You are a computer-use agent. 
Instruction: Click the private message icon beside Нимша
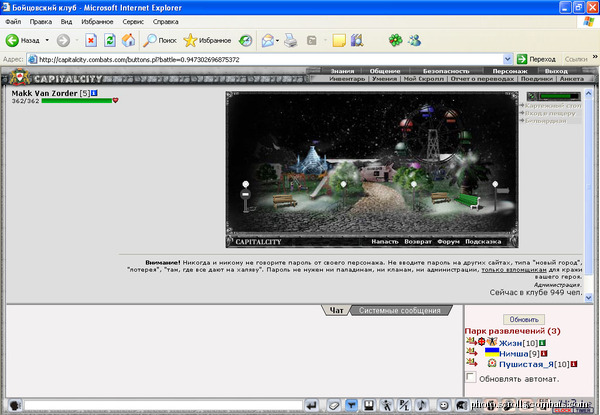pyautogui.click(x=471, y=352)
